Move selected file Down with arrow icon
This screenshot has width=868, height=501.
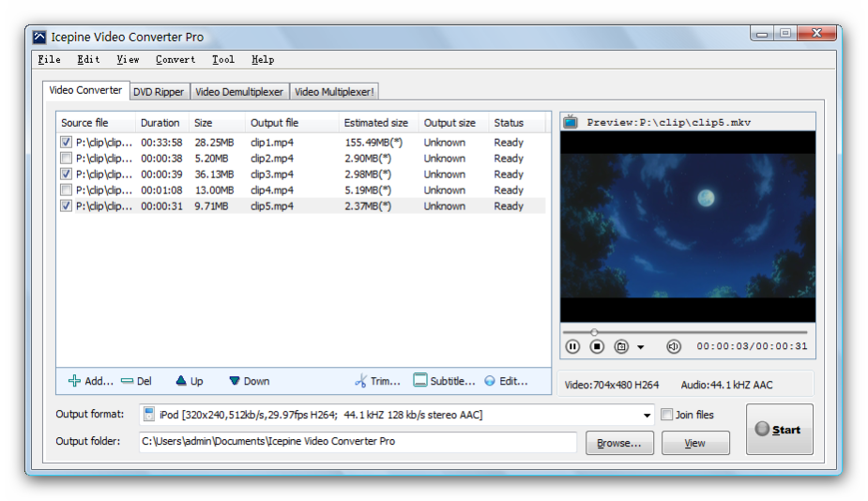[235, 381]
